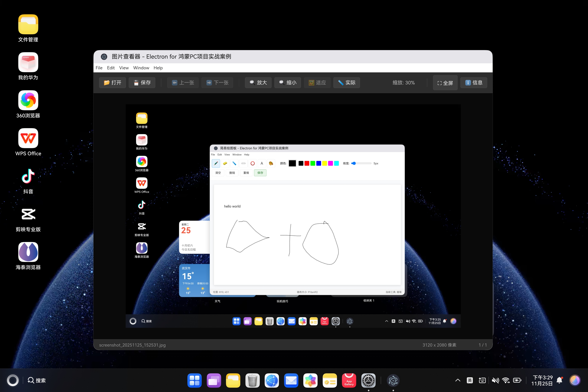Viewport: 588px width, 392px height.
Task: Open the Help menu in 图片查看器
Action: (158, 68)
